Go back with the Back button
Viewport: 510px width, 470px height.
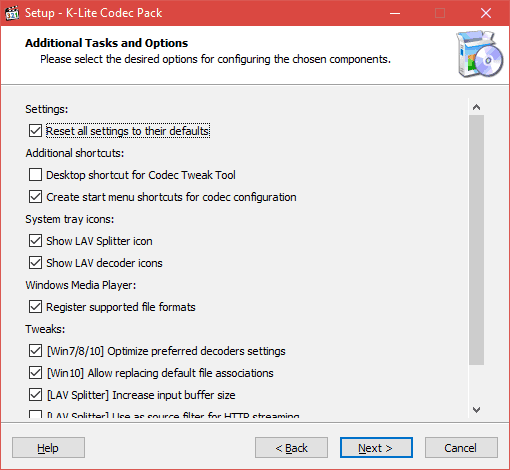pyautogui.click(x=291, y=448)
